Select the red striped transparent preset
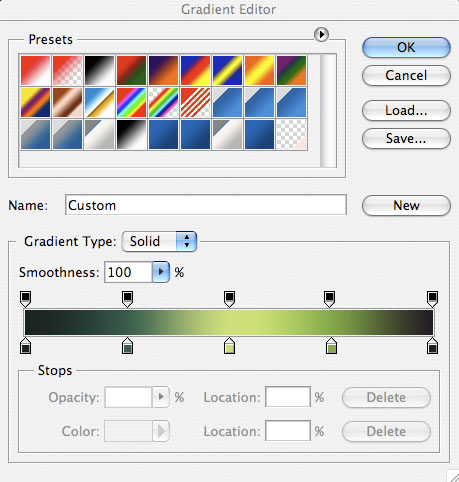 195,102
